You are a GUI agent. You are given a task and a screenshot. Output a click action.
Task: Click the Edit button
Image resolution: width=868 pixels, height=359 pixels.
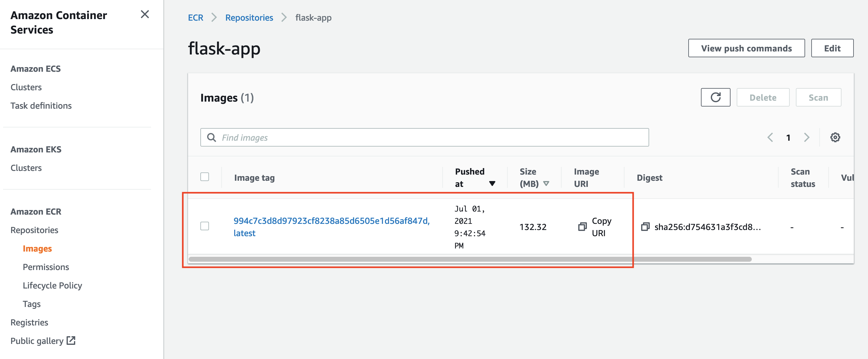(832, 48)
